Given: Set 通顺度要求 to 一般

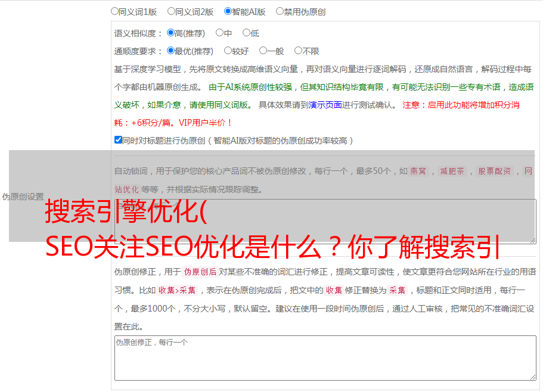Looking at the screenshot, I should pos(263,51).
